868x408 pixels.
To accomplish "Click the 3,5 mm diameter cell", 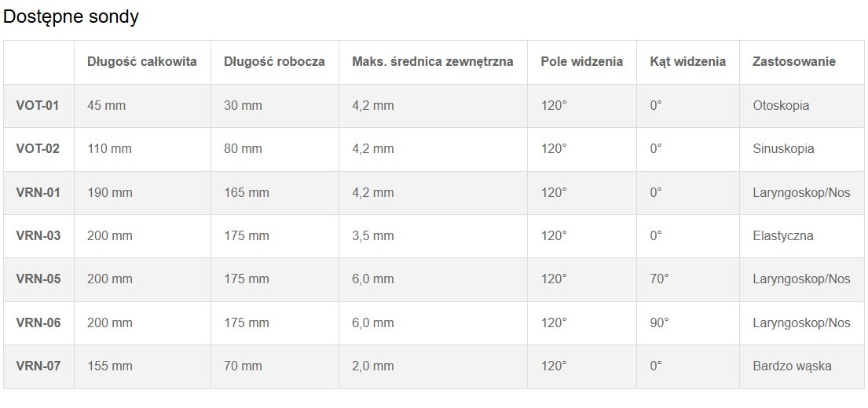I will (373, 235).
